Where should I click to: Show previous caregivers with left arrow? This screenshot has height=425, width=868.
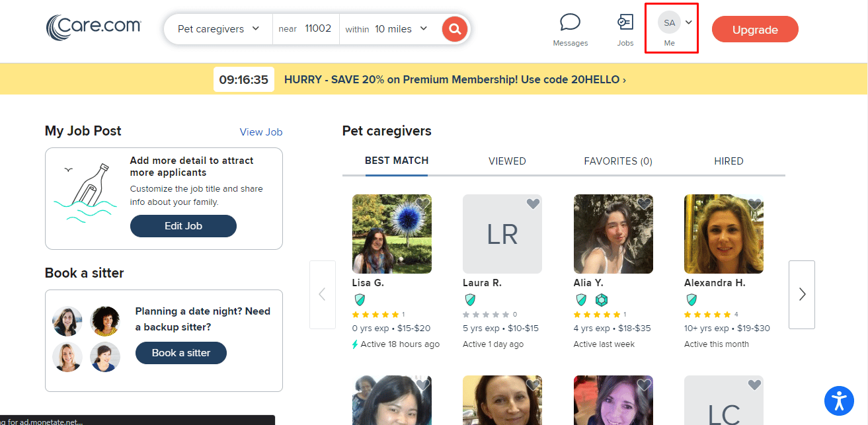323,295
